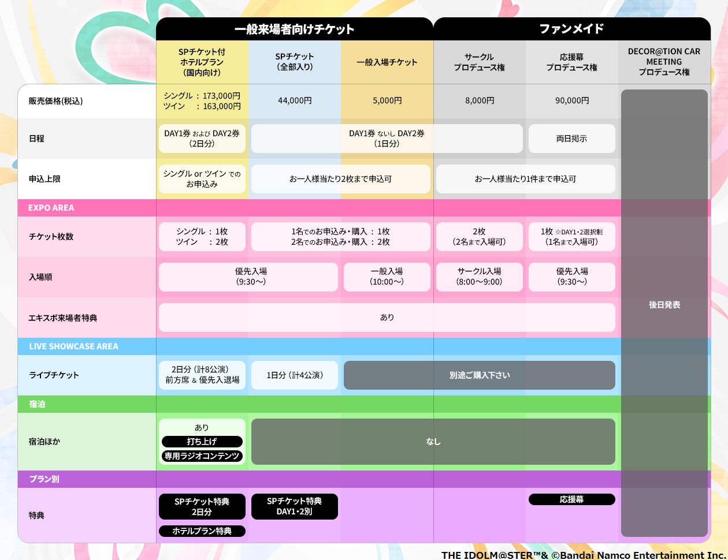Image resolution: width=728 pixels, height=560 pixels.
Task: Click the gray なし cell
Action: coord(433,442)
